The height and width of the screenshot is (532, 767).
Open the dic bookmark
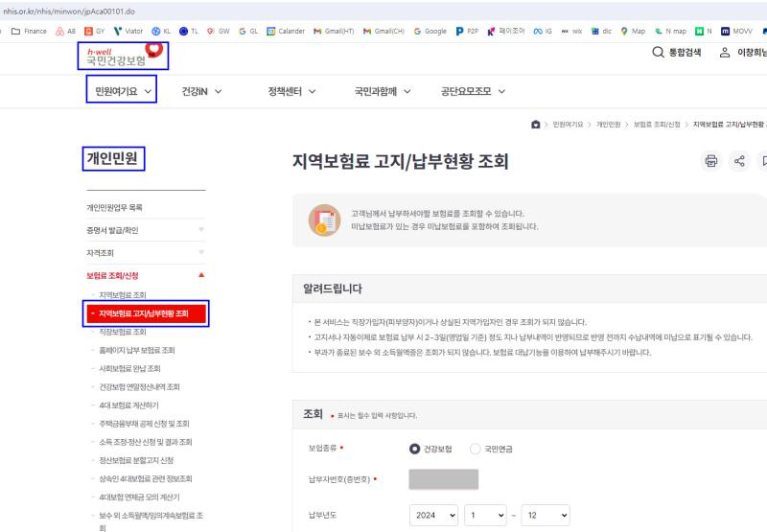(x=601, y=31)
